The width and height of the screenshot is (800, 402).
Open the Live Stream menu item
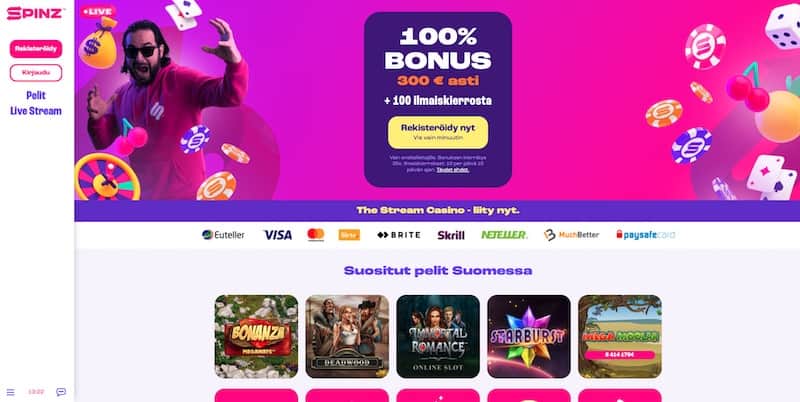[x=36, y=111]
